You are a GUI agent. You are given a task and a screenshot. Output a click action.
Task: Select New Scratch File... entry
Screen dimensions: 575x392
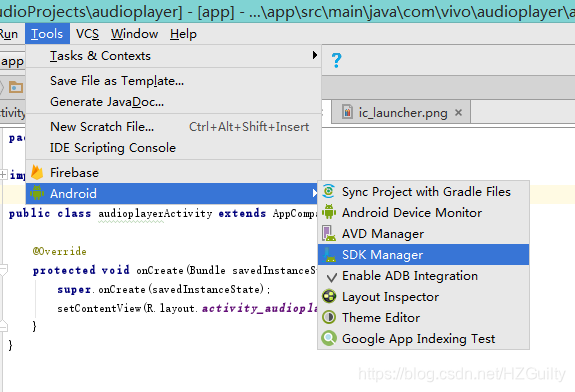[x=173, y=127]
